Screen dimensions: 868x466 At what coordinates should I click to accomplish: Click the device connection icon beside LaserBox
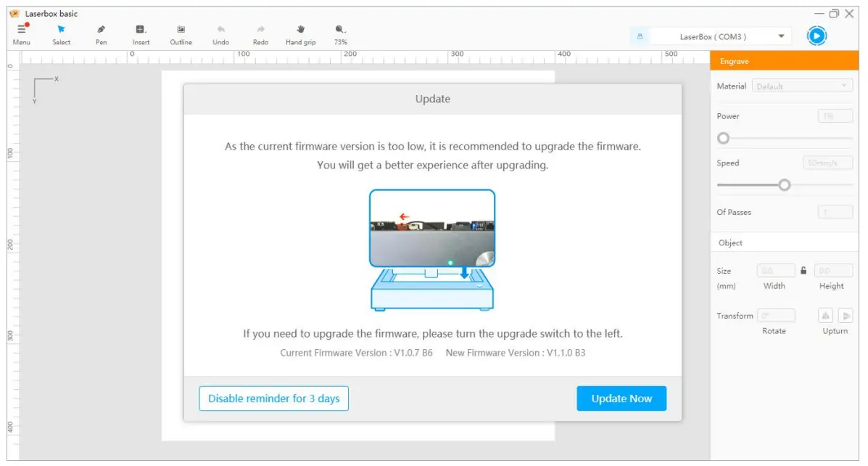click(640, 36)
